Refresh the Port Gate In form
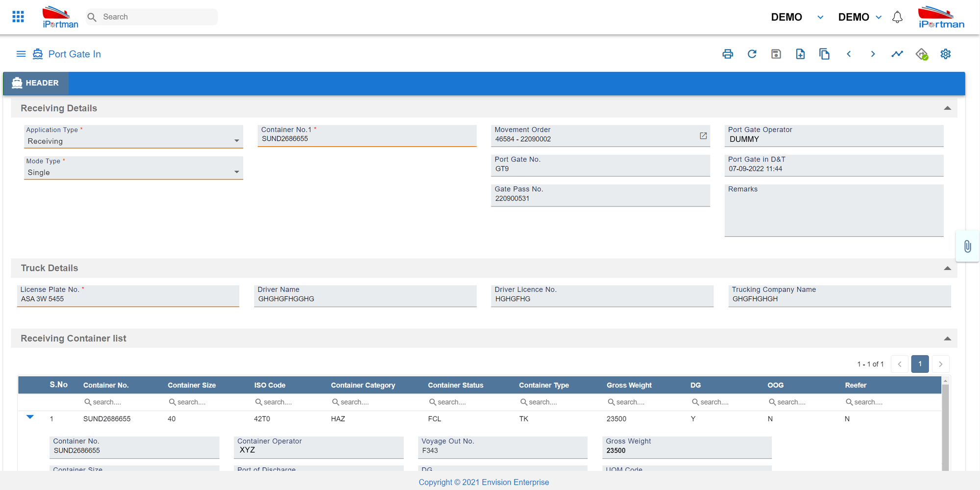This screenshot has height=490, width=980. (752, 54)
